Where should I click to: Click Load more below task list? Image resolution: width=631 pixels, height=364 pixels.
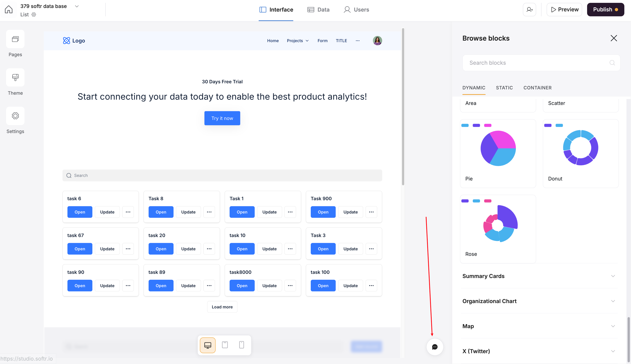222,307
